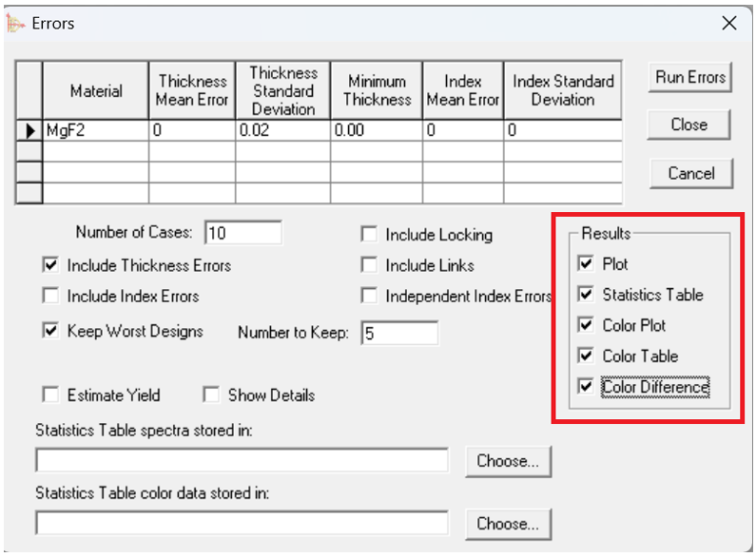
Task: Enable the Include Locking checkbox
Action: pyautogui.click(x=369, y=235)
